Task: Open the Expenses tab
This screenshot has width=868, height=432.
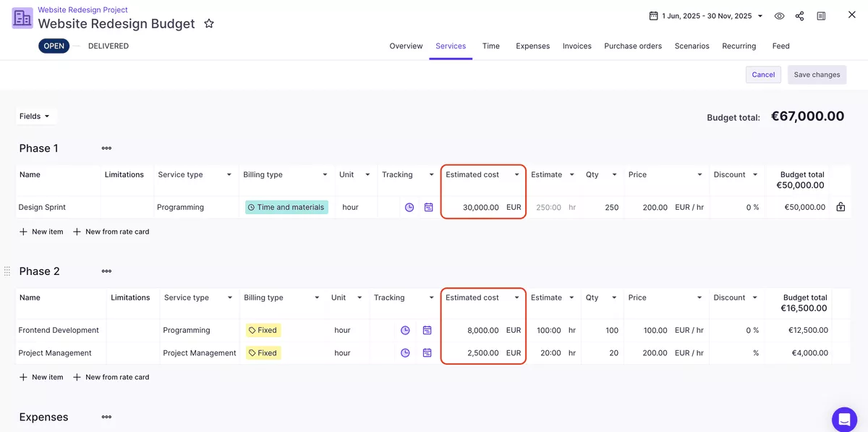Action: click(x=533, y=46)
